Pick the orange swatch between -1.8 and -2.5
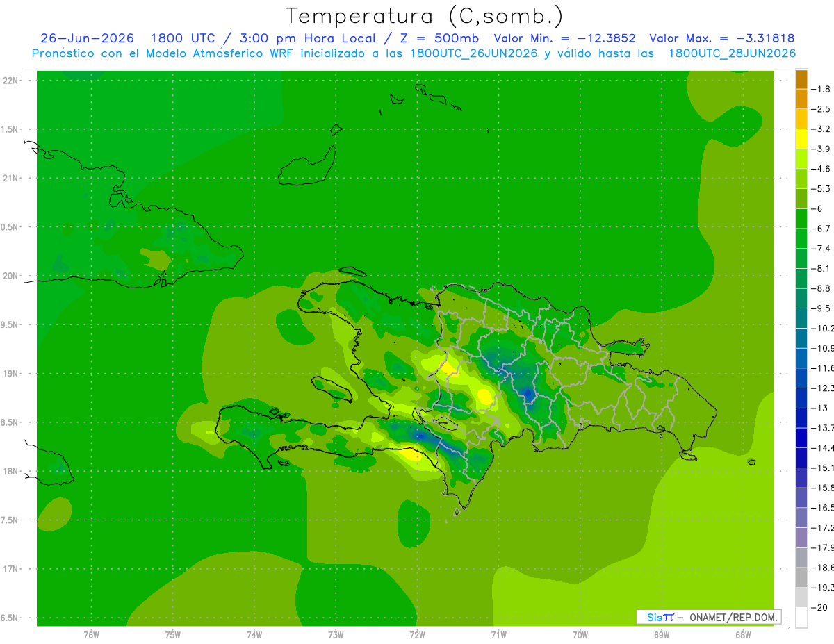834x644 pixels. click(x=801, y=99)
